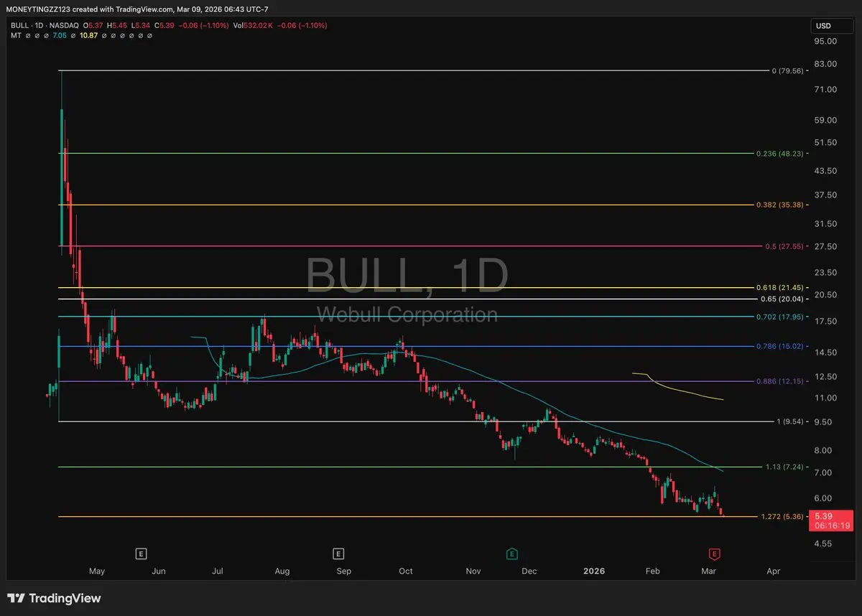Select the 0.65 (20.04) Fibonacci label

click(782, 299)
